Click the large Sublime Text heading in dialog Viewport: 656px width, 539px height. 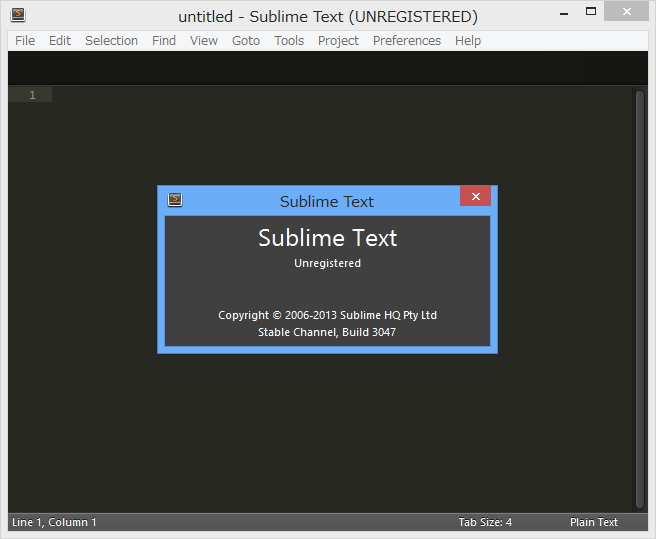(328, 238)
